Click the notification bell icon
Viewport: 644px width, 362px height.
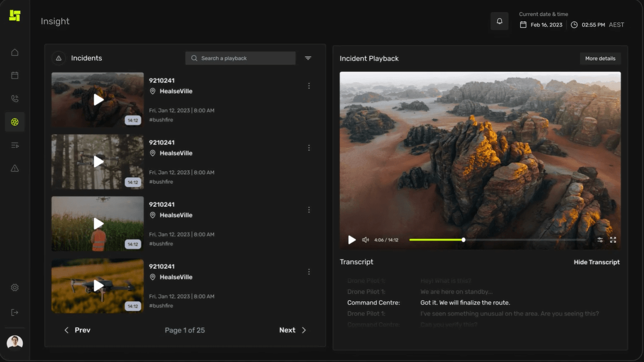499,21
